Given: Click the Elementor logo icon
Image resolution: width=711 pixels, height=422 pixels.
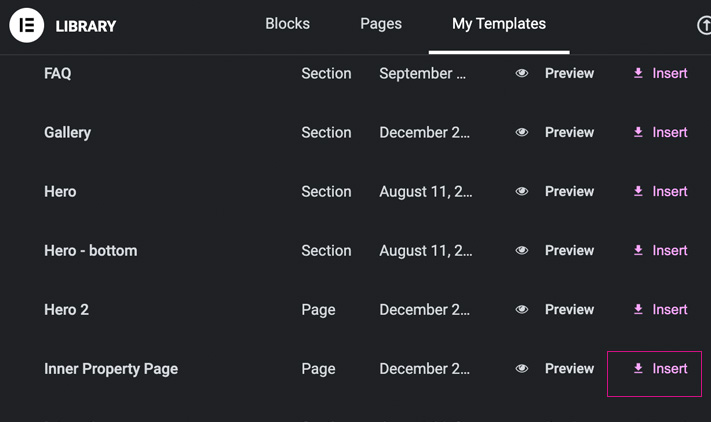Looking at the screenshot, I should coord(27,25).
